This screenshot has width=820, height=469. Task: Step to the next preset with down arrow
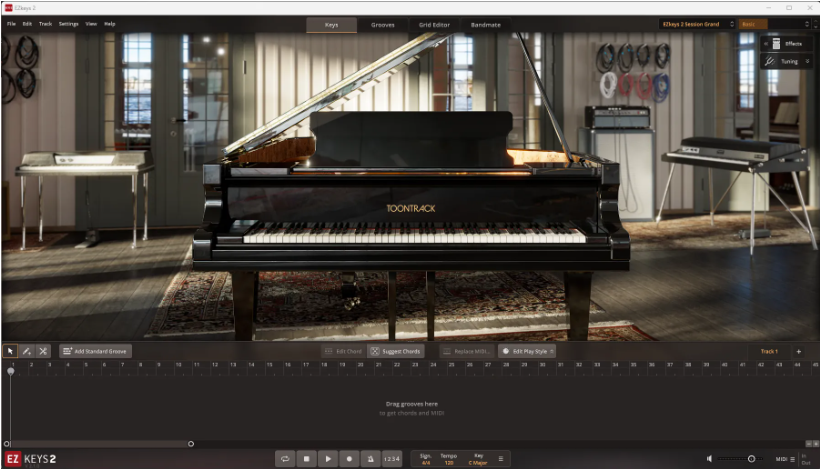point(815,27)
